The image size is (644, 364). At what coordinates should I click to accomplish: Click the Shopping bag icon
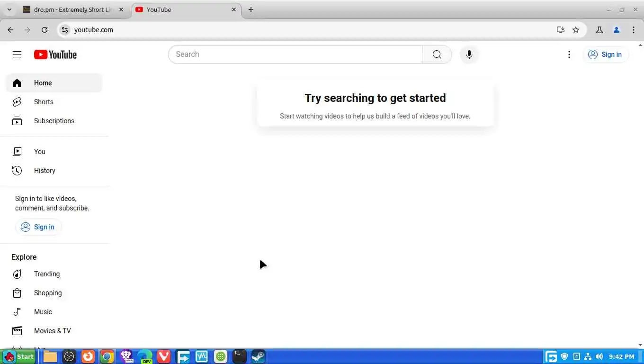coord(17,293)
